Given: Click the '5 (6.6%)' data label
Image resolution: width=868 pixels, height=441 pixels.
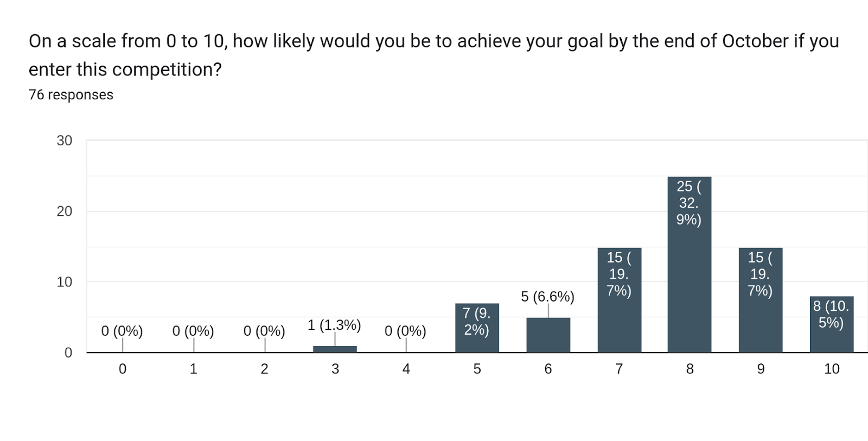Looking at the screenshot, I should (x=547, y=297).
